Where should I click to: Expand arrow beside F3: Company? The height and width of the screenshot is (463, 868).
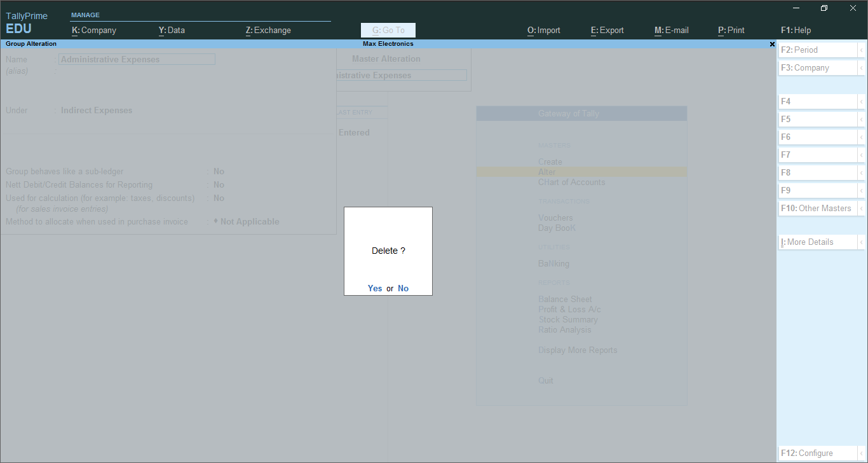(861, 67)
